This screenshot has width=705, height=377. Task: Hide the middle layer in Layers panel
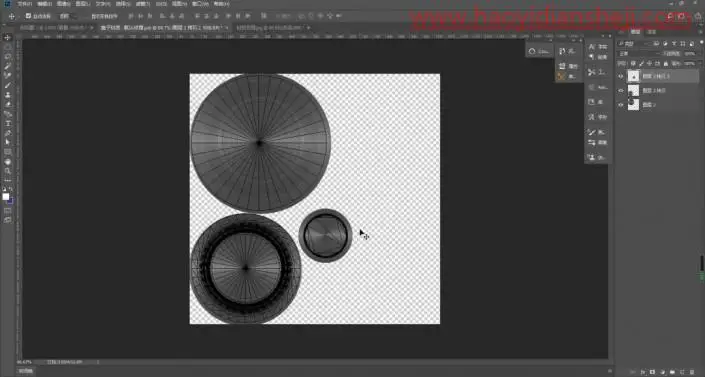621,90
